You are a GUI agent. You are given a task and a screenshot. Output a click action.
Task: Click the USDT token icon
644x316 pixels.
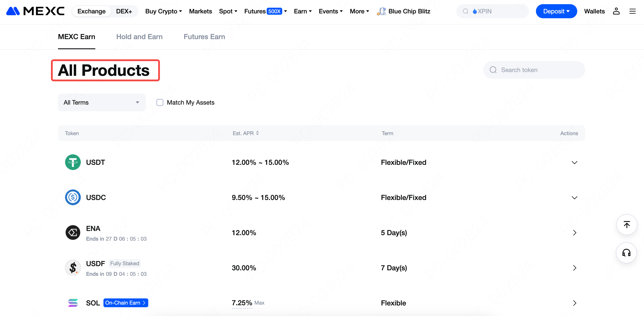[x=73, y=162]
